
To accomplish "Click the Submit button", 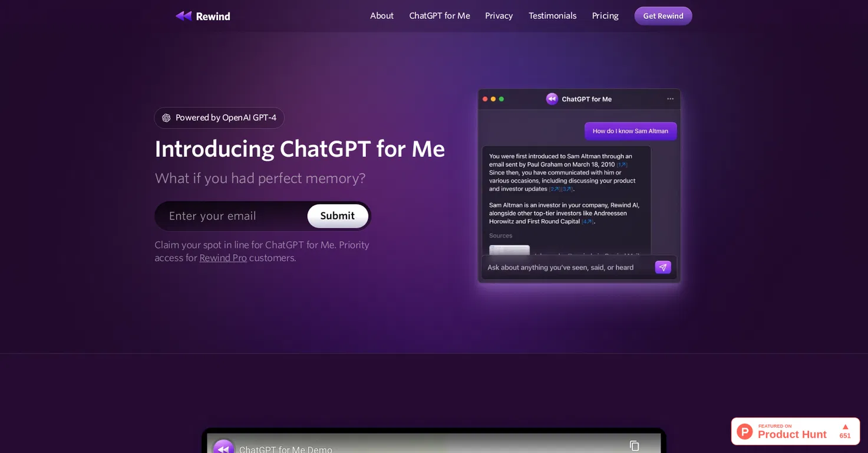I will (338, 216).
